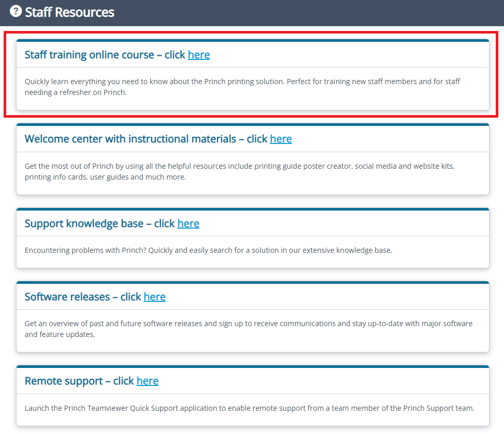
Task: Click the 'Staff Resources' page heading
Action: coord(70,12)
